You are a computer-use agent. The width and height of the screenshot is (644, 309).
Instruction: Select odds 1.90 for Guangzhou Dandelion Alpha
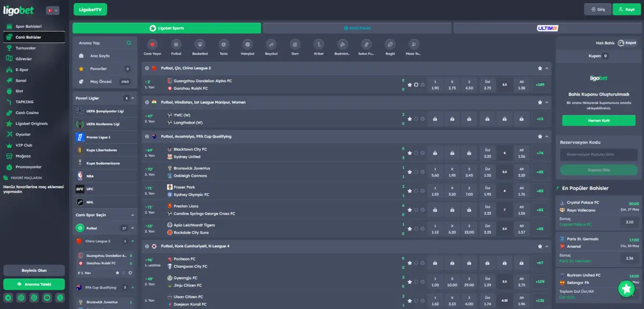(x=435, y=84)
